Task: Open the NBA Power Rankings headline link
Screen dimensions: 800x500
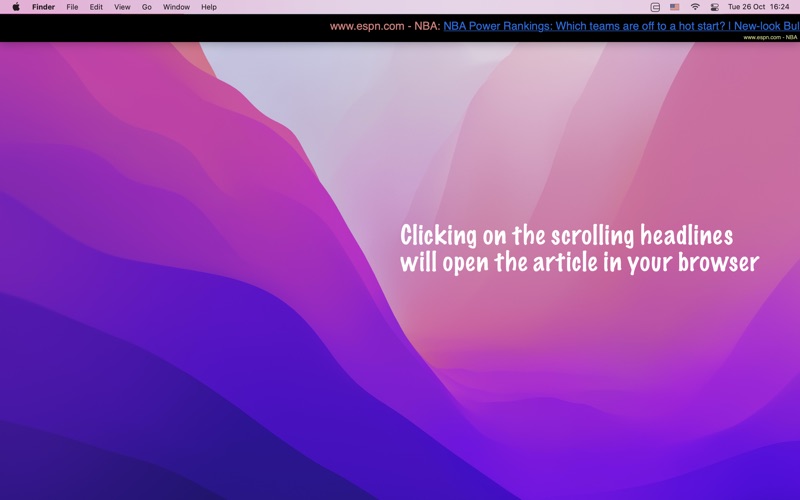Action: [x=621, y=26]
